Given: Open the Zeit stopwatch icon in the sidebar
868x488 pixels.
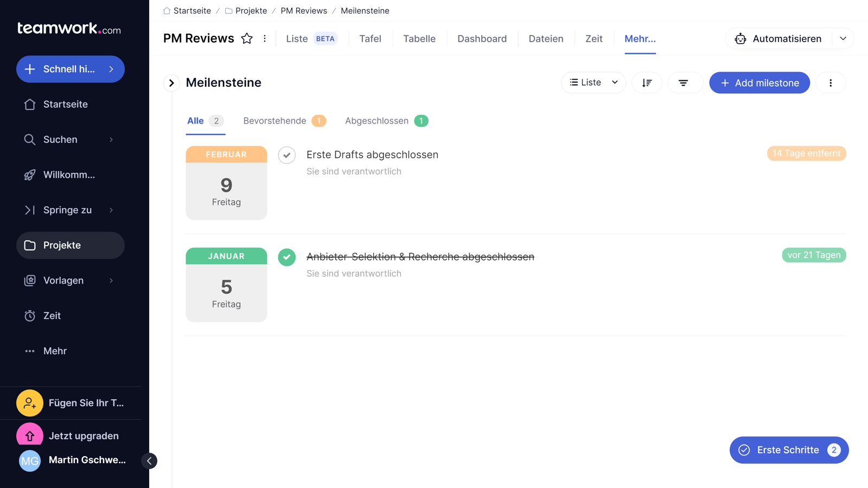Looking at the screenshot, I should click(30, 316).
